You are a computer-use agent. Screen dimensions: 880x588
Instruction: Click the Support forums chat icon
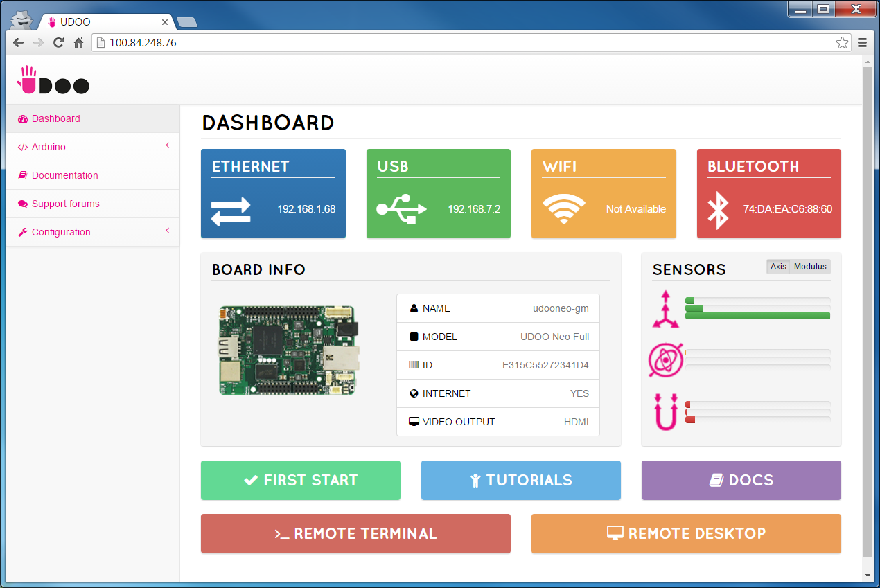point(23,204)
